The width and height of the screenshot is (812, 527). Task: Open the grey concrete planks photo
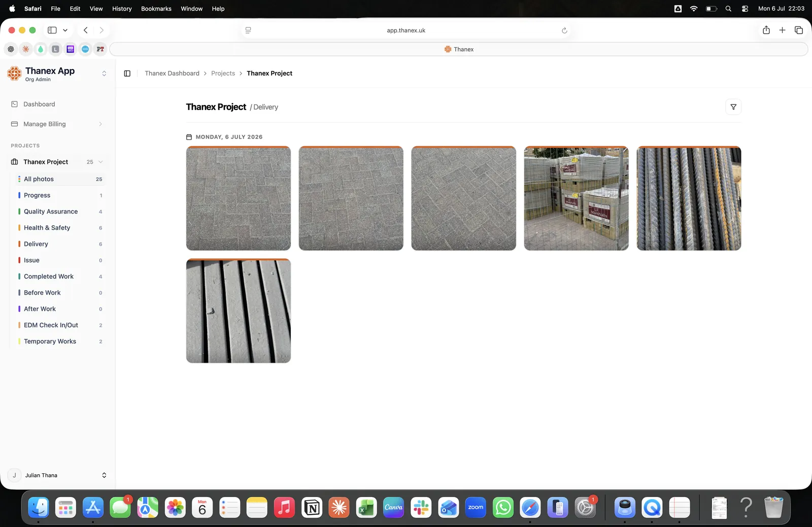pyautogui.click(x=239, y=311)
